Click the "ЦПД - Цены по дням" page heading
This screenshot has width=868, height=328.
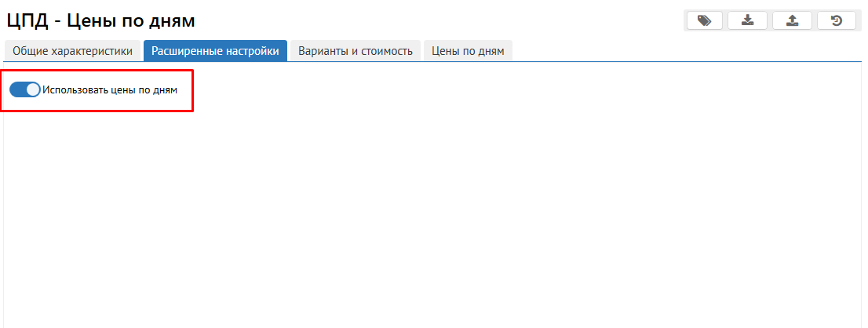[x=100, y=21]
